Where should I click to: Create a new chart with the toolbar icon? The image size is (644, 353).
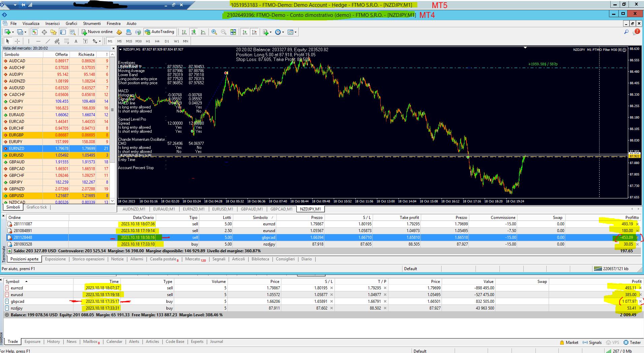[7, 32]
